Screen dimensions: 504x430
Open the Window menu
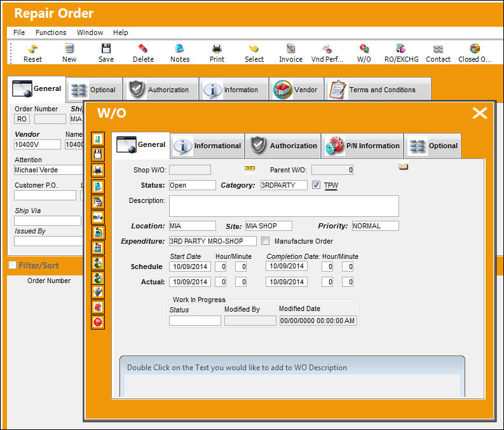(x=90, y=32)
